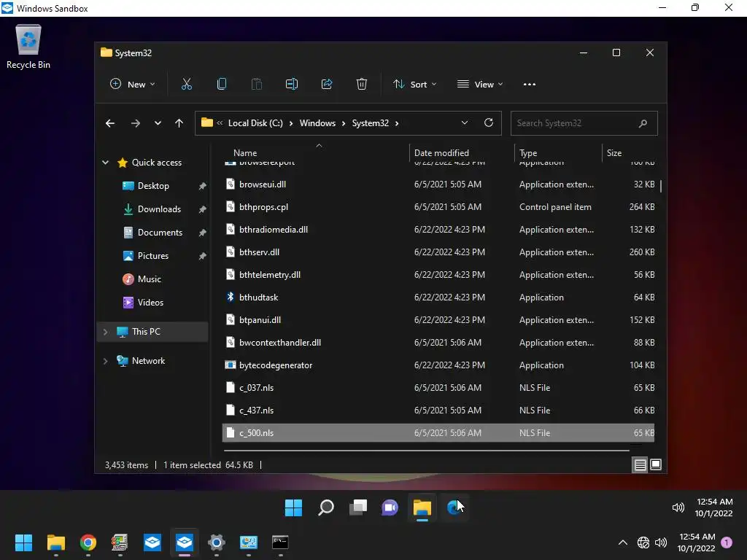747x560 pixels.
Task: Open Microsoft Edge in sandbox taskbar
Action: point(454,507)
